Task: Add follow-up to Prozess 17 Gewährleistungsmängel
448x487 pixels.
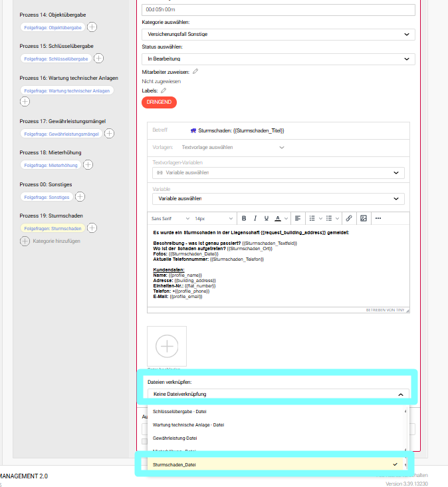Action: point(109,134)
